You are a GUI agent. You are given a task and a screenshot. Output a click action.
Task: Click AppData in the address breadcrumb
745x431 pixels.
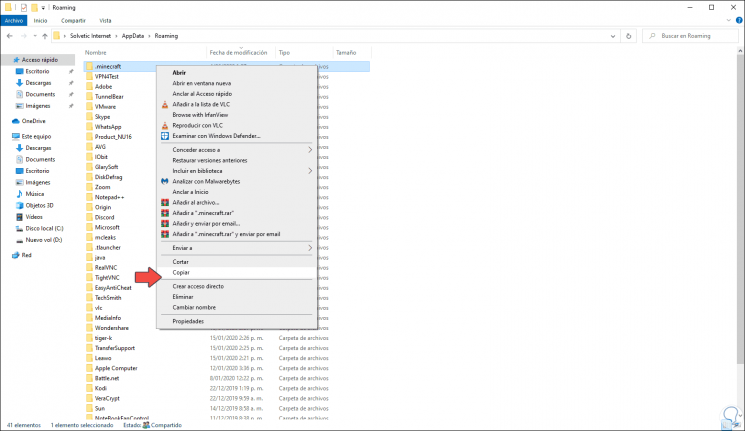pyautogui.click(x=133, y=36)
